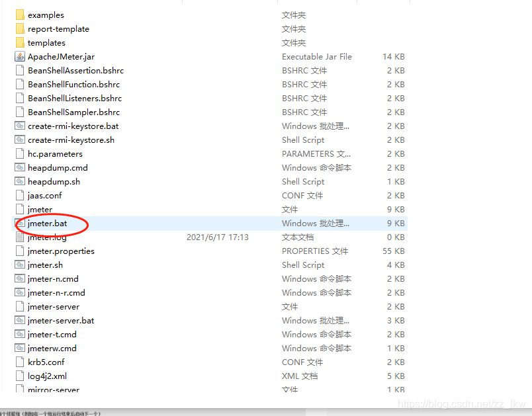Select BeanShellFunction.bshrc file name
Viewport: 532px width, 416px height.
(73, 85)
